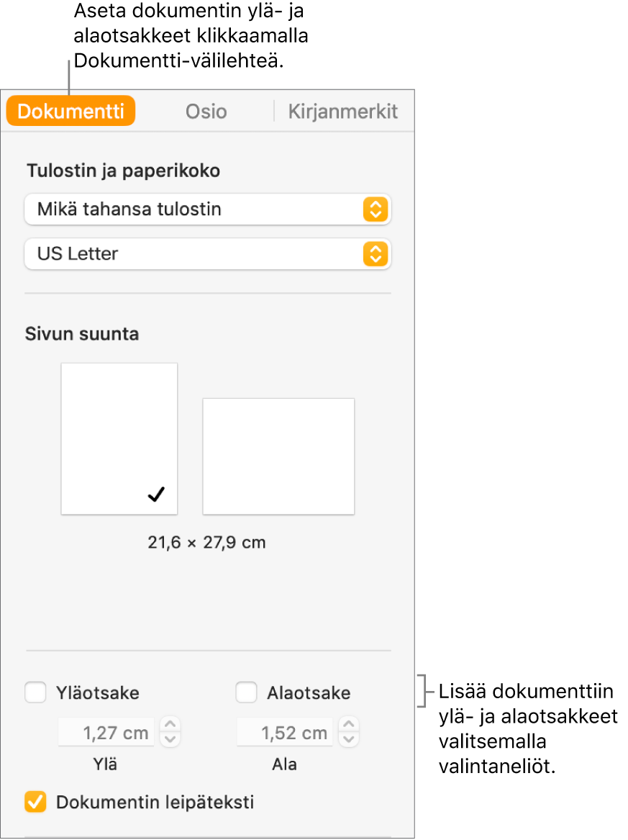Open the US Letter paper size dropdown

click(208, 254)
